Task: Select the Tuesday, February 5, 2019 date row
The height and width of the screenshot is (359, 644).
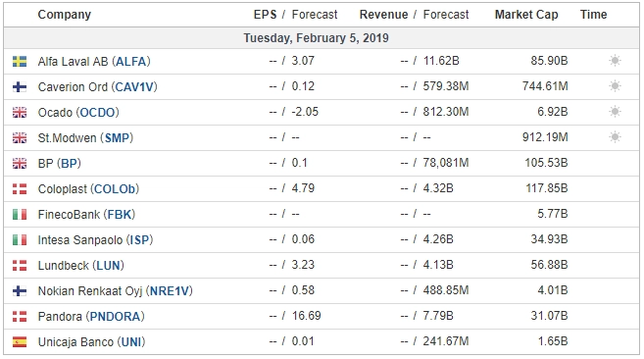Action: [x=322, y=38]
